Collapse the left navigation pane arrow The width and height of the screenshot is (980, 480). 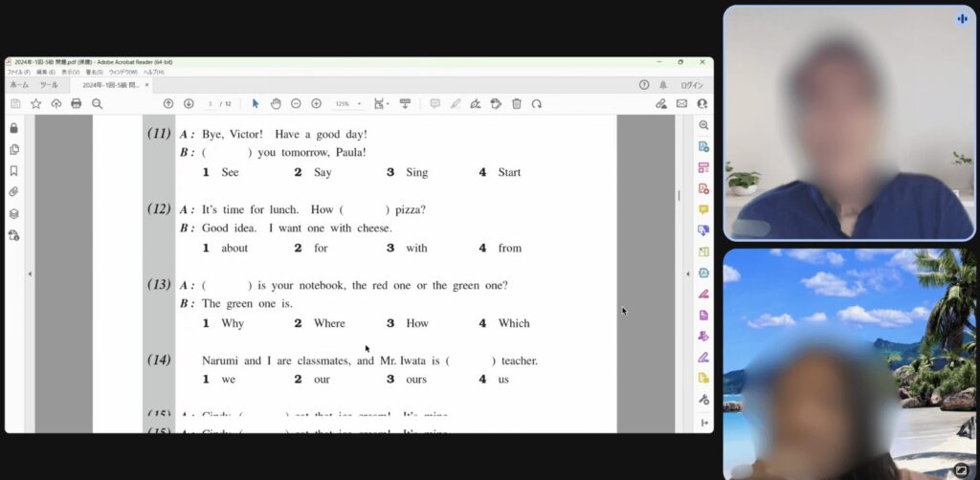[30, 274]
